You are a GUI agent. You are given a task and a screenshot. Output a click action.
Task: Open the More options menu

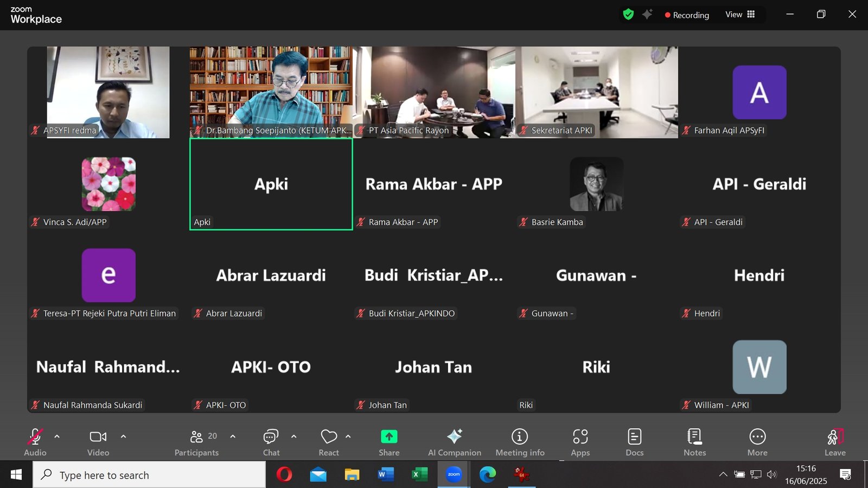pos(757,442)
